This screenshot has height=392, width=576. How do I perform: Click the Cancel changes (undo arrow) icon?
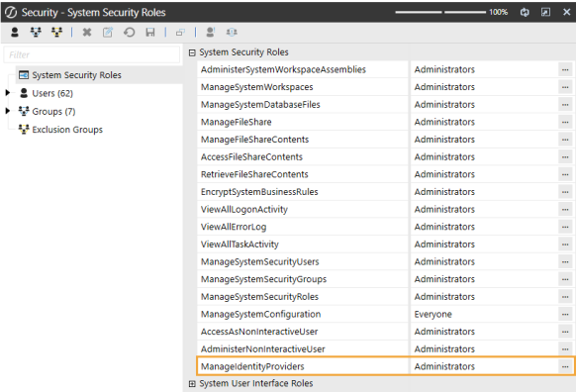[129, 33]
